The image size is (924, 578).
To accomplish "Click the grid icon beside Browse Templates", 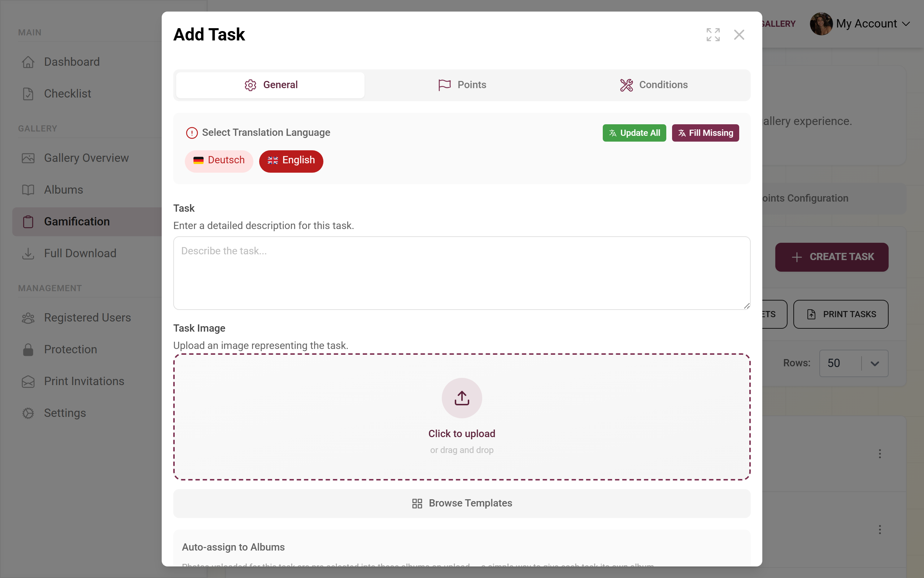I will [417, 504].
